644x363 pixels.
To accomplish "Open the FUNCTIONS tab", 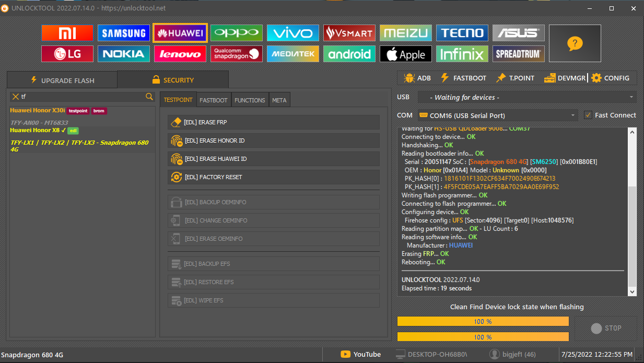I will tap(250, 100).
